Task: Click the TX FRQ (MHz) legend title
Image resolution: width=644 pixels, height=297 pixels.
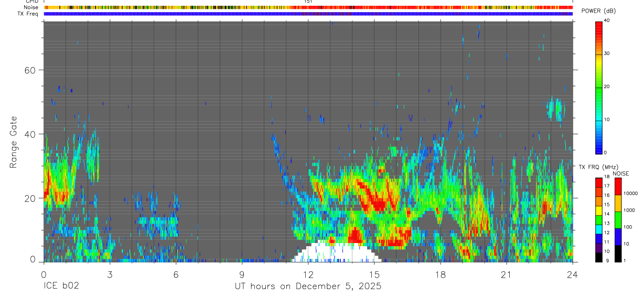Action: (x=599, y=167)
